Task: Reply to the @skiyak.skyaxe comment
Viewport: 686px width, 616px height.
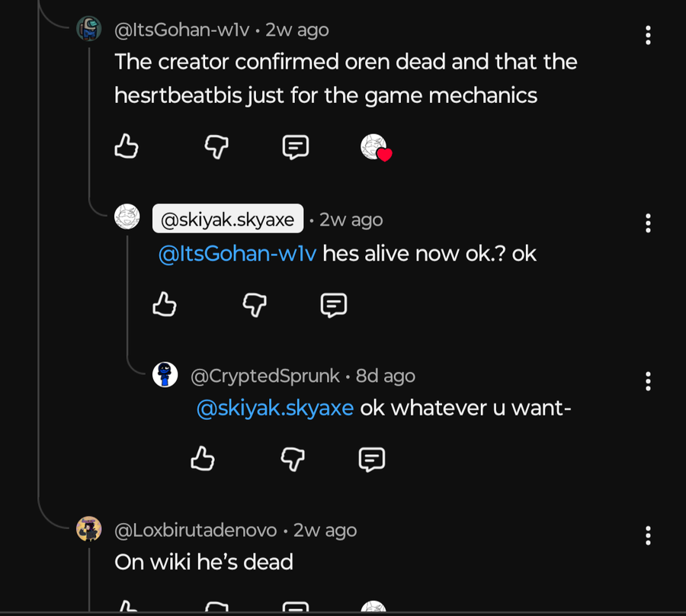Action: tap(333, 304)
